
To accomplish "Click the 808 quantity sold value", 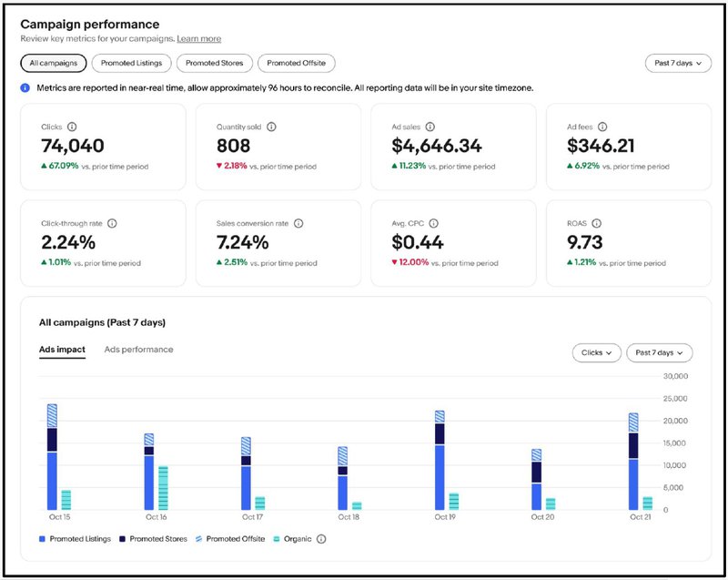I will point(233,146).
